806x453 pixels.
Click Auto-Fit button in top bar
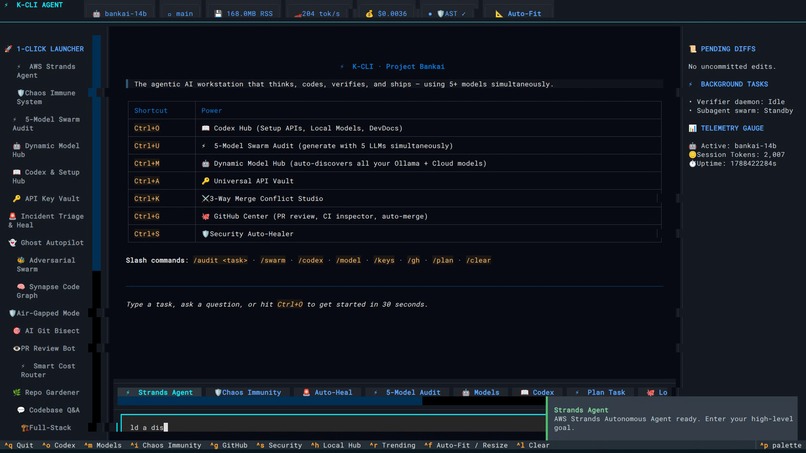[x=518, y=14]
